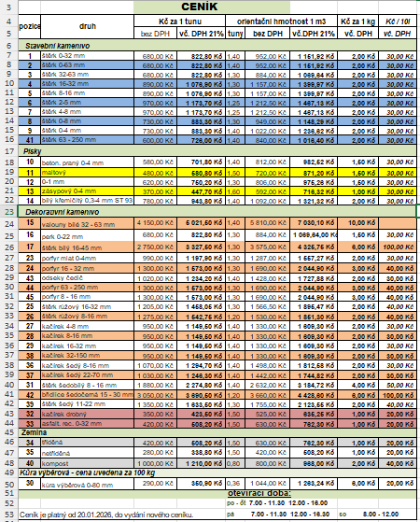Screen dimensions: 420x522
Task: Click 'štěrk růžový 16-32 mm' cell
Action: (87, 306)
